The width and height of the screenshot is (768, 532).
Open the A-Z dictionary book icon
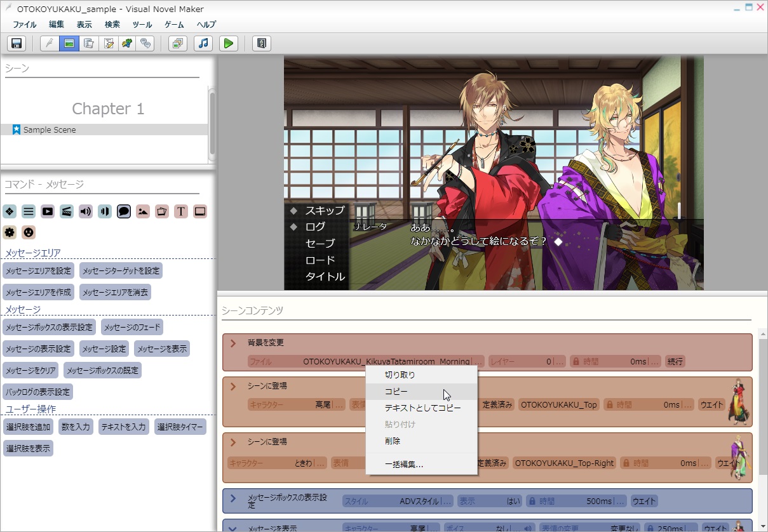(x=262, y=43)
